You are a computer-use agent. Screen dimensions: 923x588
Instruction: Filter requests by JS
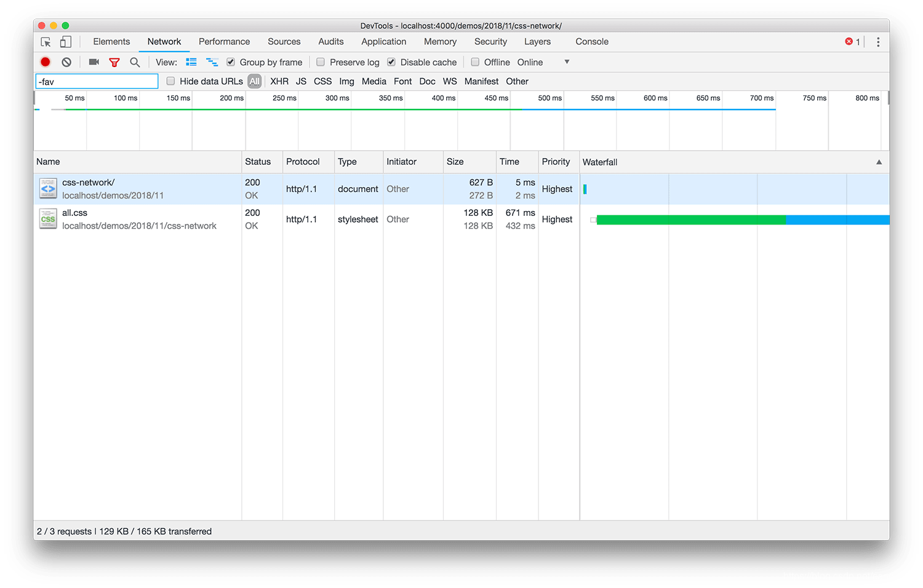[x=301, y=81]
